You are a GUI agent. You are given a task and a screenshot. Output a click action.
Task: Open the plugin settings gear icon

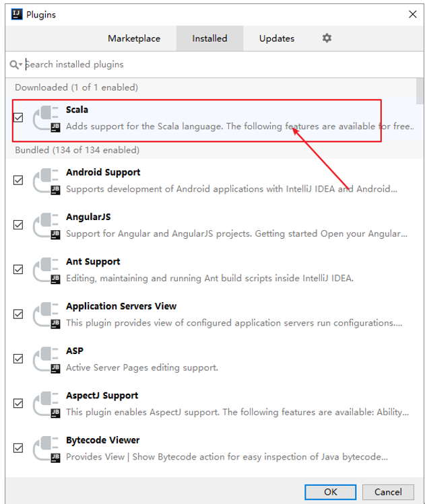coord(327,38)
